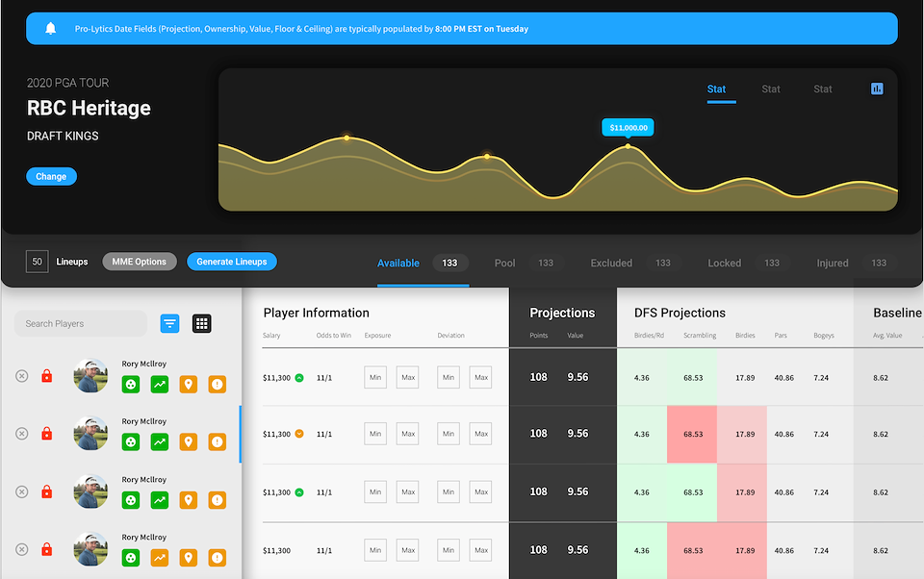Screen dimensions: 924x579
Task: Click the green ball icon in the first player row
Action: (131, 385)
